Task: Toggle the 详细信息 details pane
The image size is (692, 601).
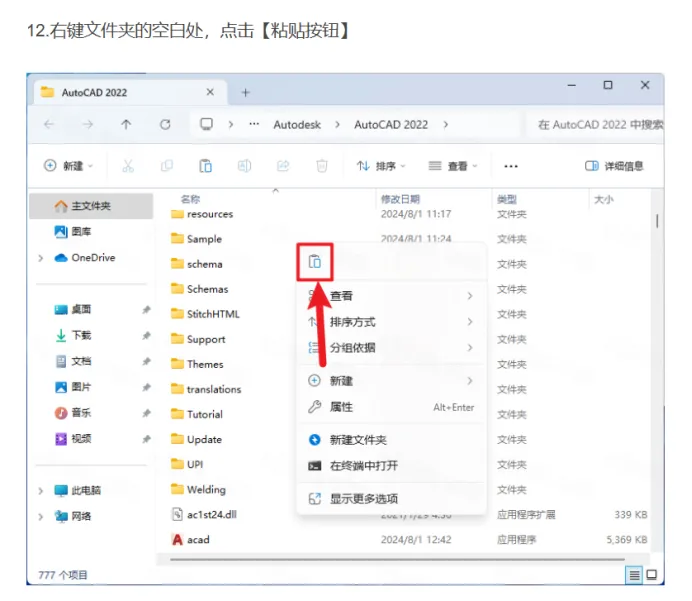Action: pyautogui.click(x=614, y=166)
